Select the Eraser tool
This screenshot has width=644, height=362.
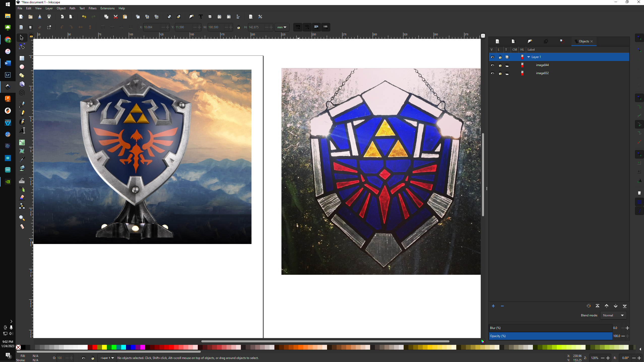coord(22,197)
